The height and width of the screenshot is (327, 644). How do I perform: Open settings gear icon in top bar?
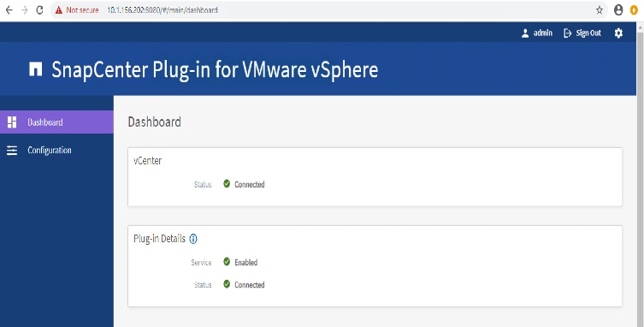pyautogui.click(x=618, y=33)
